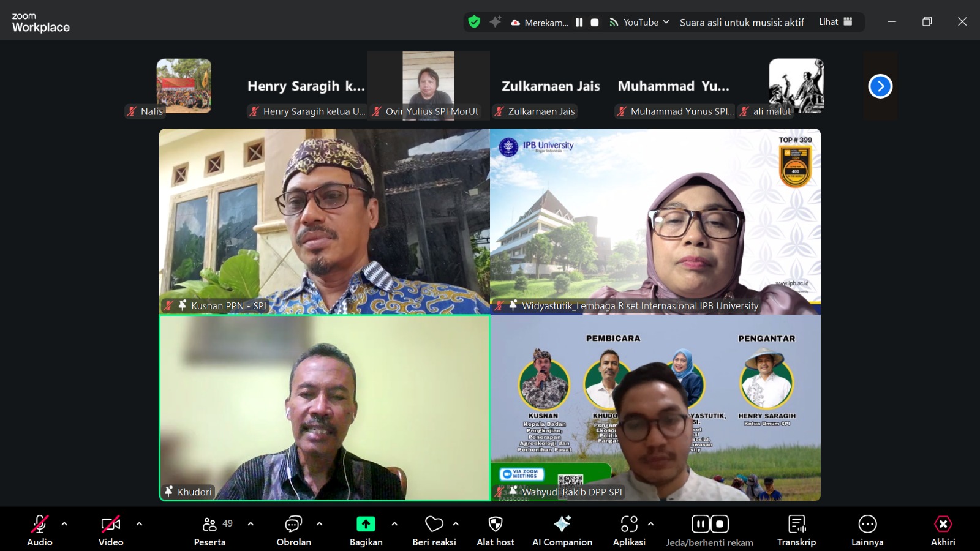Open the Aplikasi apps icon
The width and height of the screenshot is (980, 551).
point(629,530)
